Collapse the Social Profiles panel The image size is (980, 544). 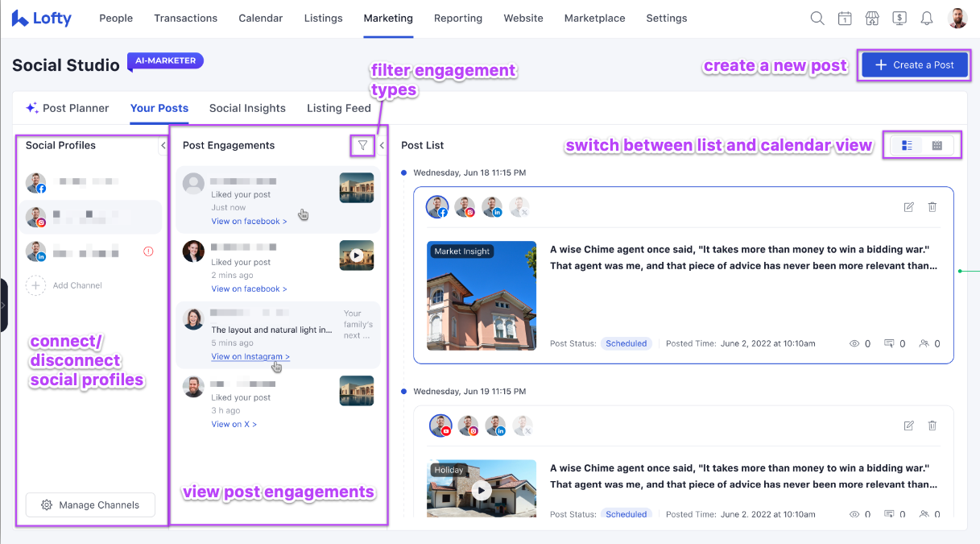click(x=163, y=145)
